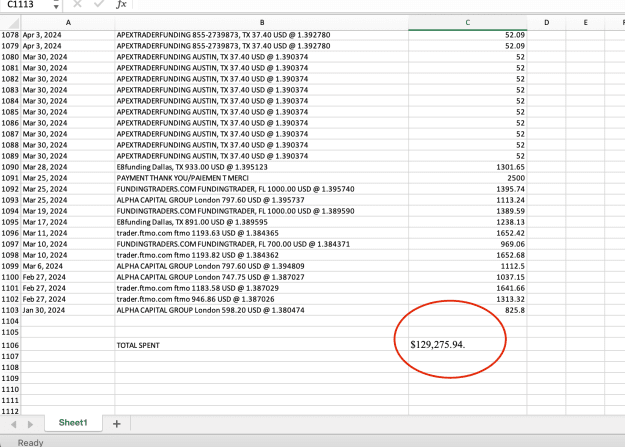Screen dimensions: 625x447
Task: Click the Mar 28, 2024 date cell
Action: 68,167
